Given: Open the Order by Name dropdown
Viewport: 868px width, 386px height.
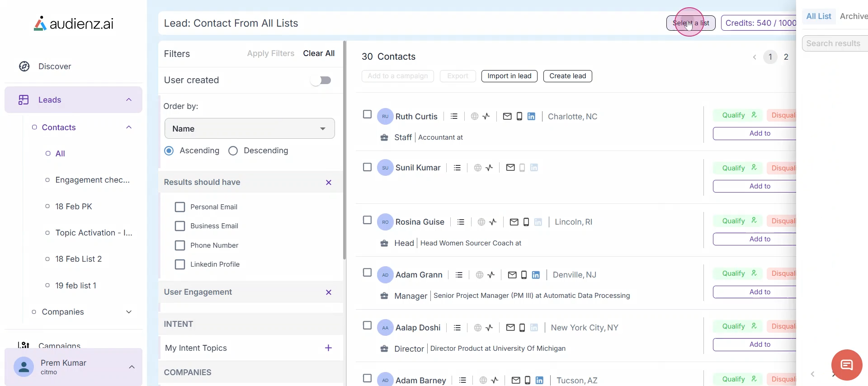Looking at the screenshot, I should coord(250,129).
